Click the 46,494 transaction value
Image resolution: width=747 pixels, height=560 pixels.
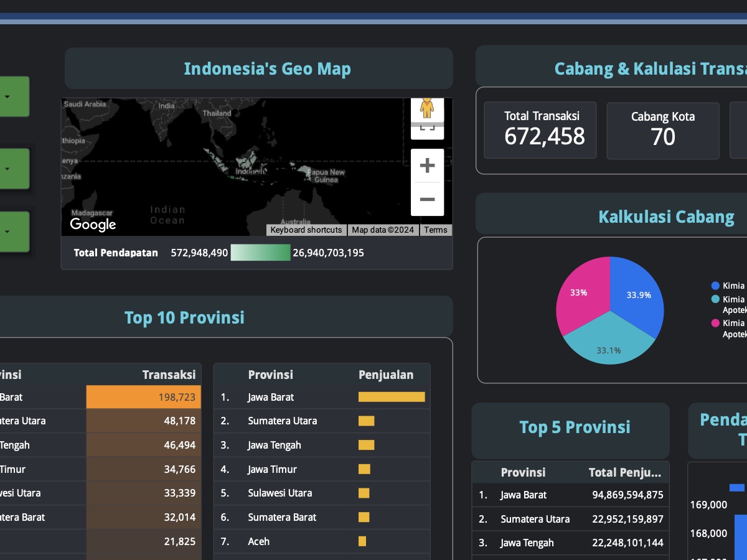(179, 445)
